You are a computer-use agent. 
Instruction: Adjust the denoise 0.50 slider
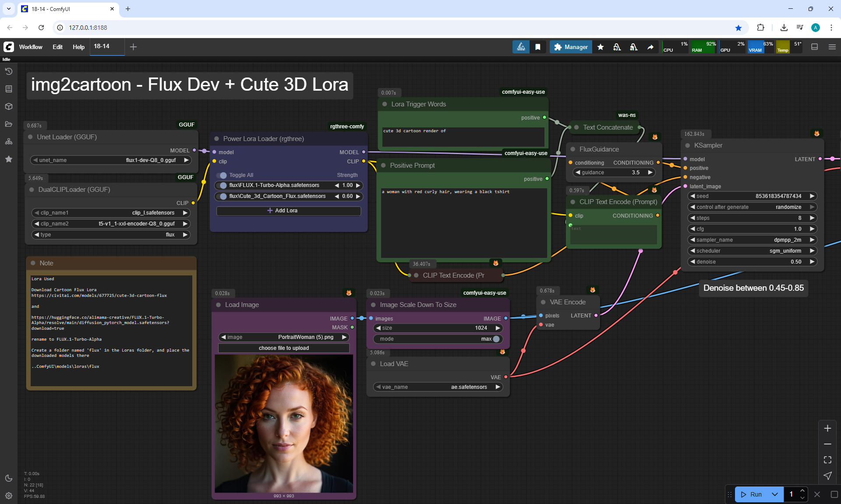[x=752, y=262]
